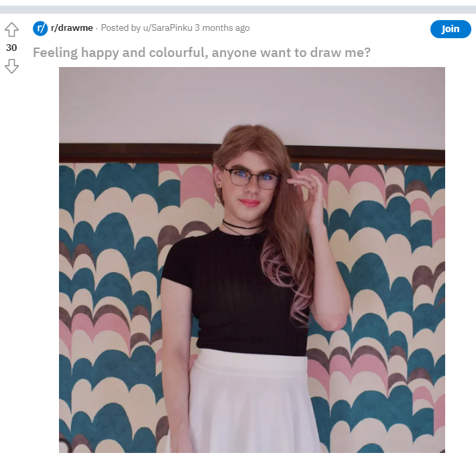Open the post photo full size
Screen dimensions: 476x459
tap(252, 260)
